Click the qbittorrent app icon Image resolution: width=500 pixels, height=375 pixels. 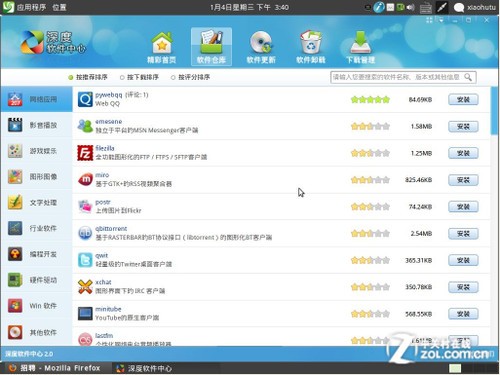click(85, 233)
